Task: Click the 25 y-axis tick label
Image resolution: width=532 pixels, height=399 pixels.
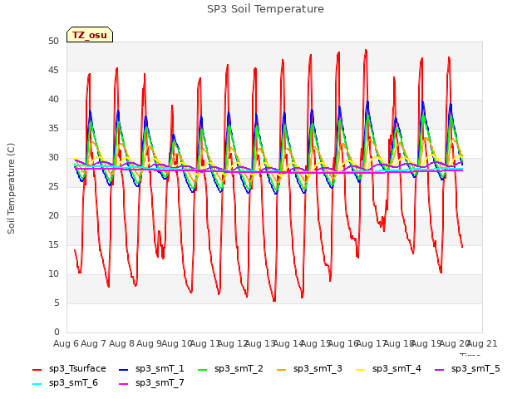Action: 53,186
